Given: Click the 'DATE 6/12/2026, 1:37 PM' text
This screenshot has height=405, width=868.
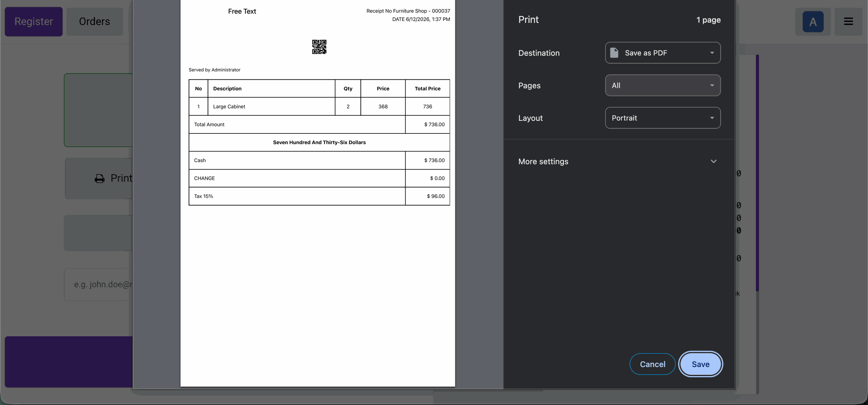Looking at the screenshot, I should [421, 19].
